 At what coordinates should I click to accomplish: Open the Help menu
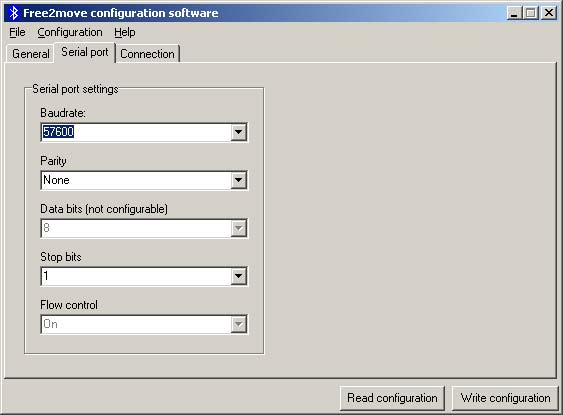125,32
